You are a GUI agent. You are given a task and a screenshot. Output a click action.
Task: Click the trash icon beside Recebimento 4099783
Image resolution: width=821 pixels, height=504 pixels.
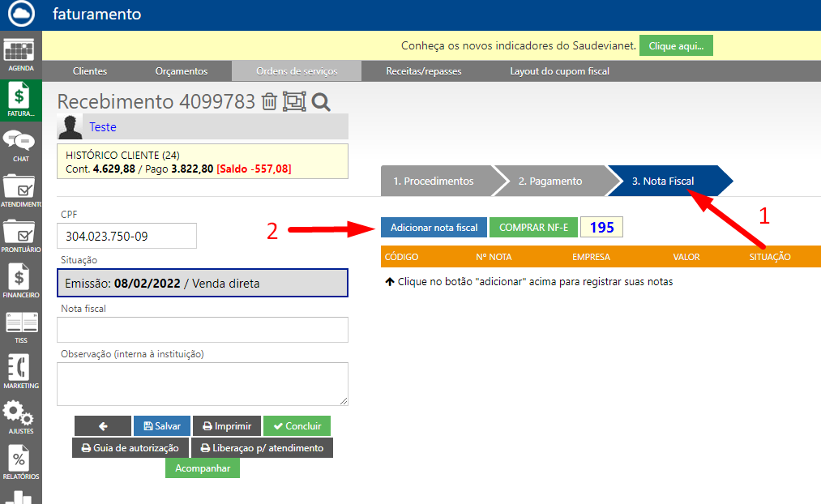pos(269,101)
